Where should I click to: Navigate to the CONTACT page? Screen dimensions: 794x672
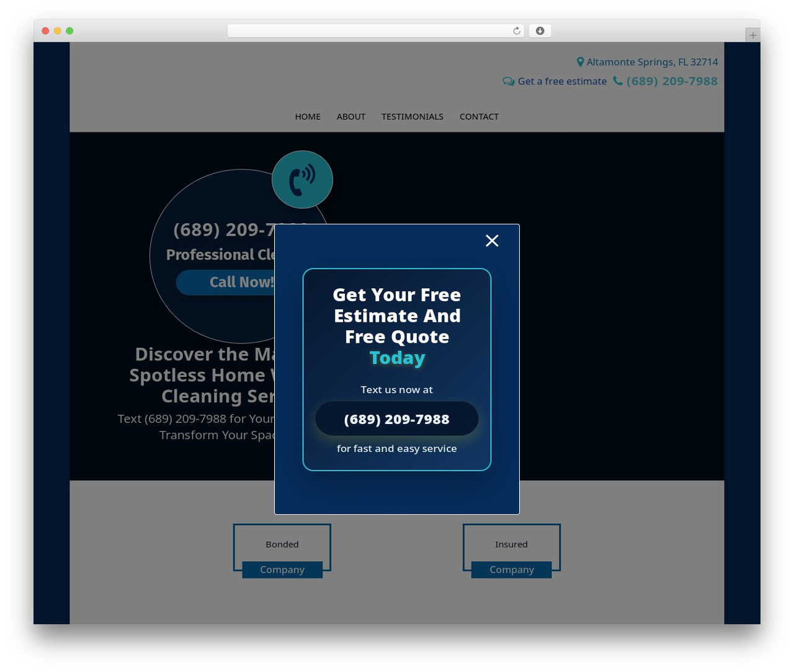click(x=479, y=117)
